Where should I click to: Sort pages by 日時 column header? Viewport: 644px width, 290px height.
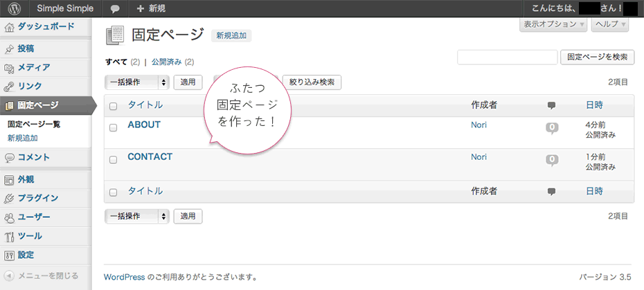pos(594,105)
